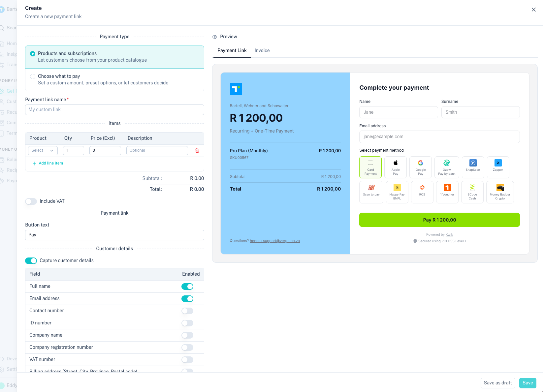Select Products and subscriptions radio option
Image resolution: width=543 pixels, height=392 pixels.
pyautogui.click(x=33, y=54)
